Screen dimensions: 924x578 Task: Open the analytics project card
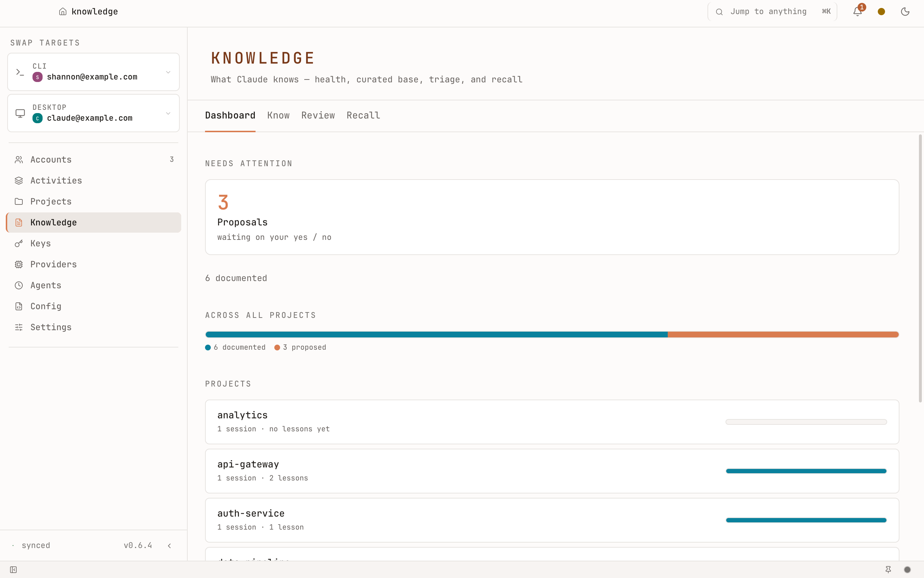pyautogui.click(x=552, y=422)
